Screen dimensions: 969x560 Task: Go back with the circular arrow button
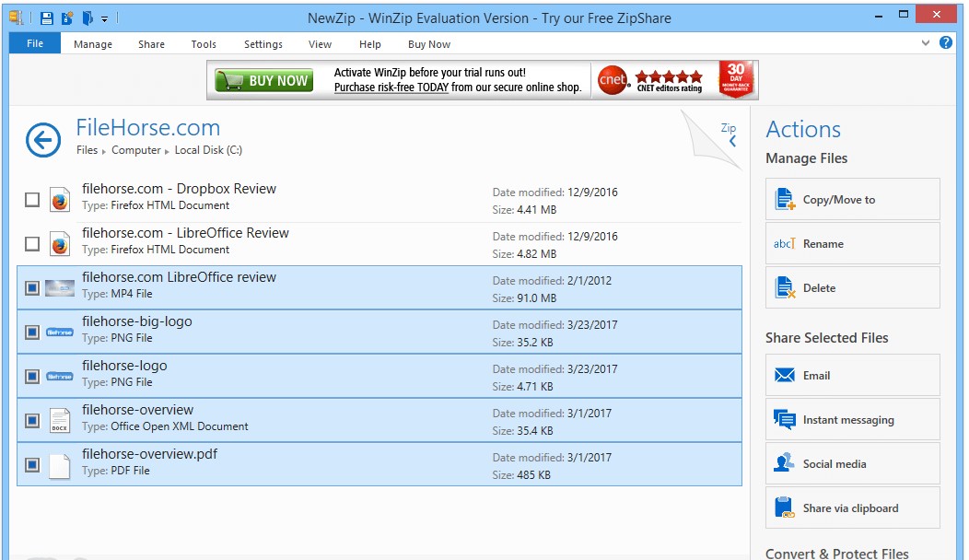(x=43, y=140)
